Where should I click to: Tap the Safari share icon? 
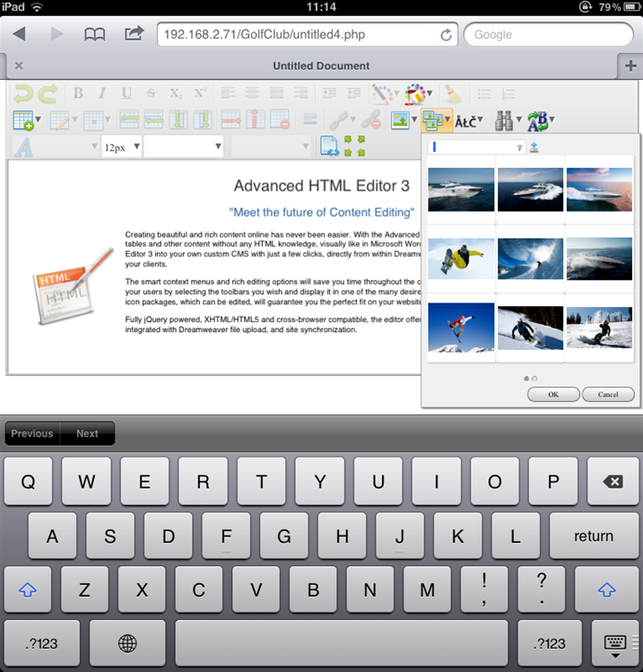coord(135,33)
